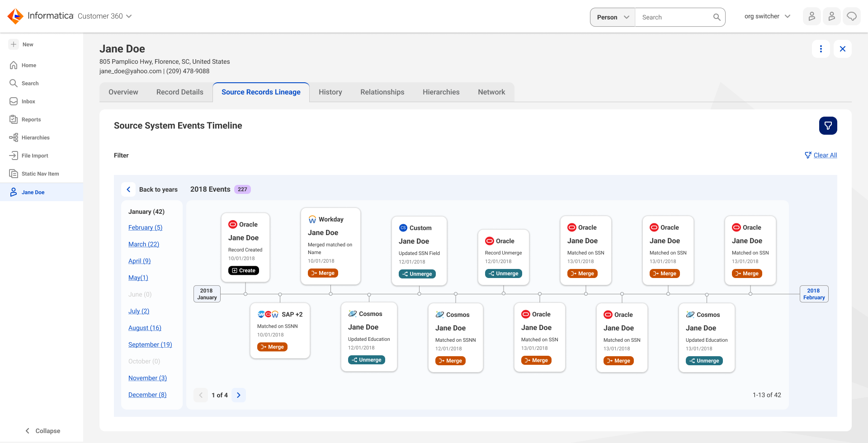Viewport: 868px width, 443px height.
Task: Click Unmerge on Cosmos 12/01/2018 Updated Education card
Action: click(x=367, y=360)
